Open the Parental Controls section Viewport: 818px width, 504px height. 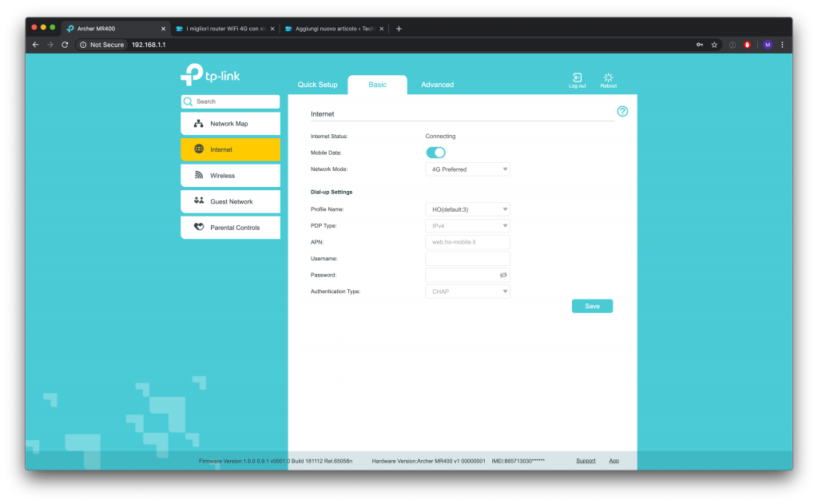pyautogui.click(x=230, y=228)
